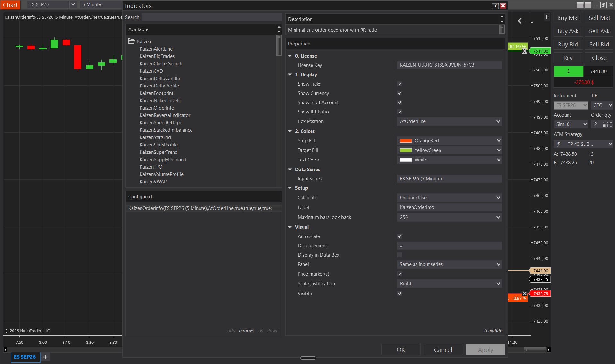615x364 pixels.
Task: Open the Target Fill YellowGreen color picker
Action: (x=449, y=150)
